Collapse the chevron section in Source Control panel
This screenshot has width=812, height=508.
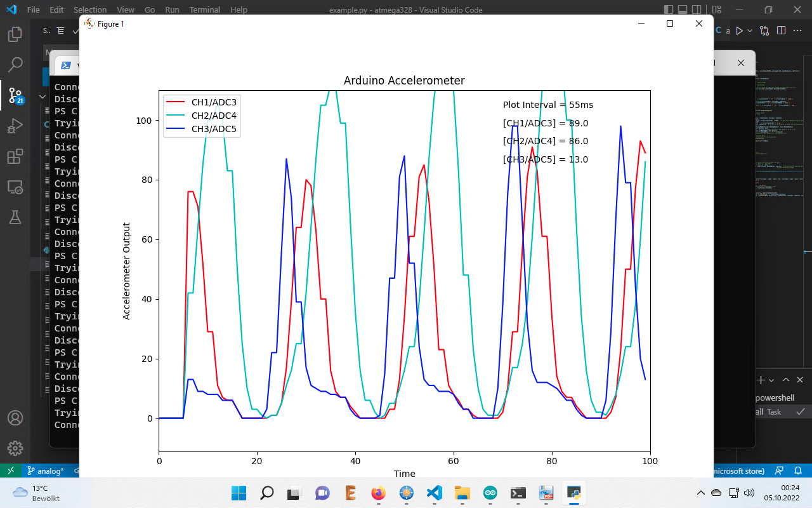(43, 97)
